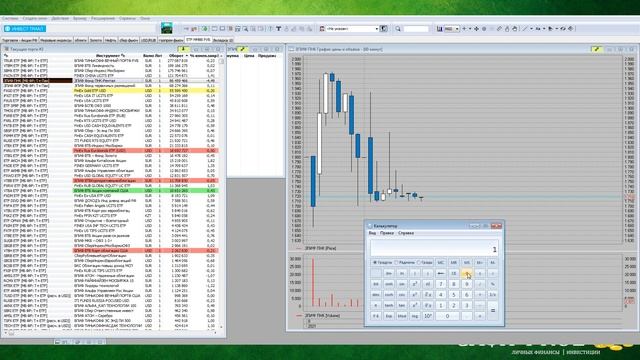Click calculator digit 7 button
Viewport: 640px width, 360px height.
point(441,284)
